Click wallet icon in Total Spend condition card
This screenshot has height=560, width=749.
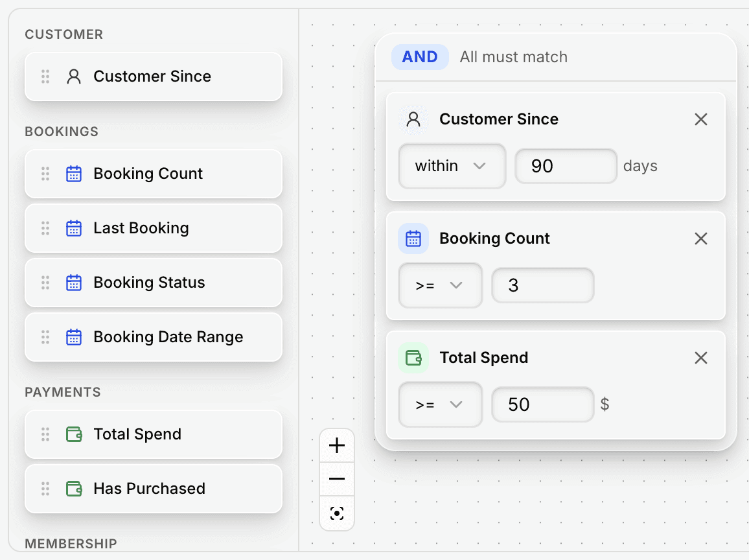coord(413,358)
